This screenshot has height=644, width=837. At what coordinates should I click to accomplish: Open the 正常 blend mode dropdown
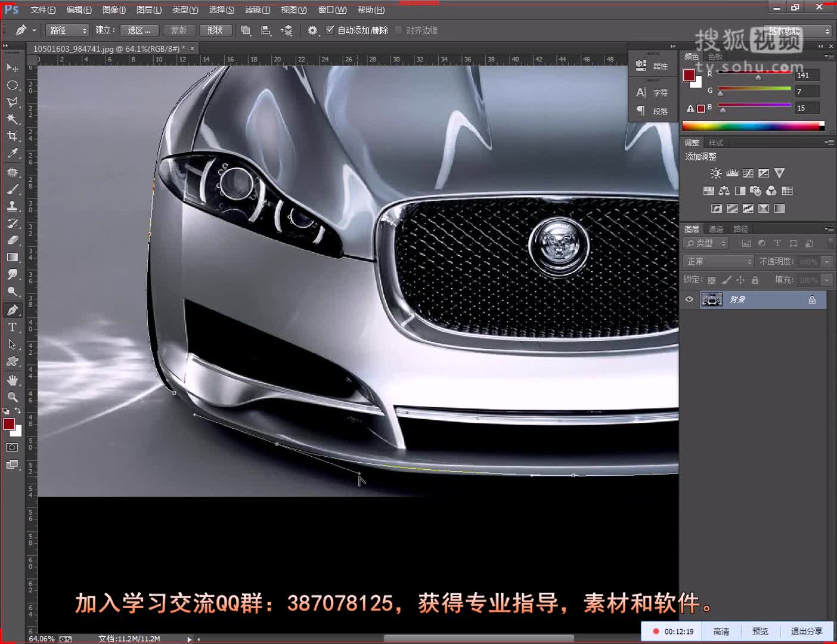click(718, 262)
